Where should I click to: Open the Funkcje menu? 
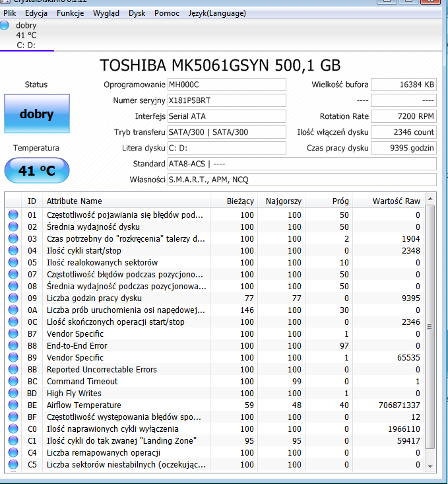70,13
